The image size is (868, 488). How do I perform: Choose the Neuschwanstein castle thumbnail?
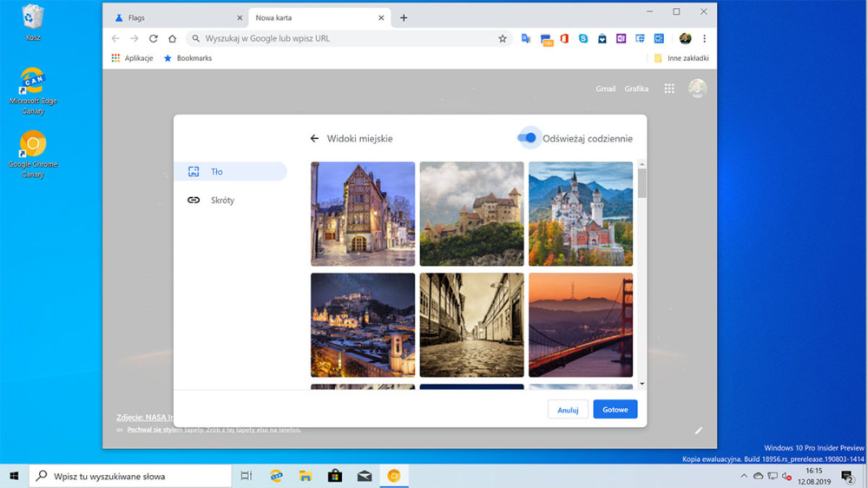580,214
